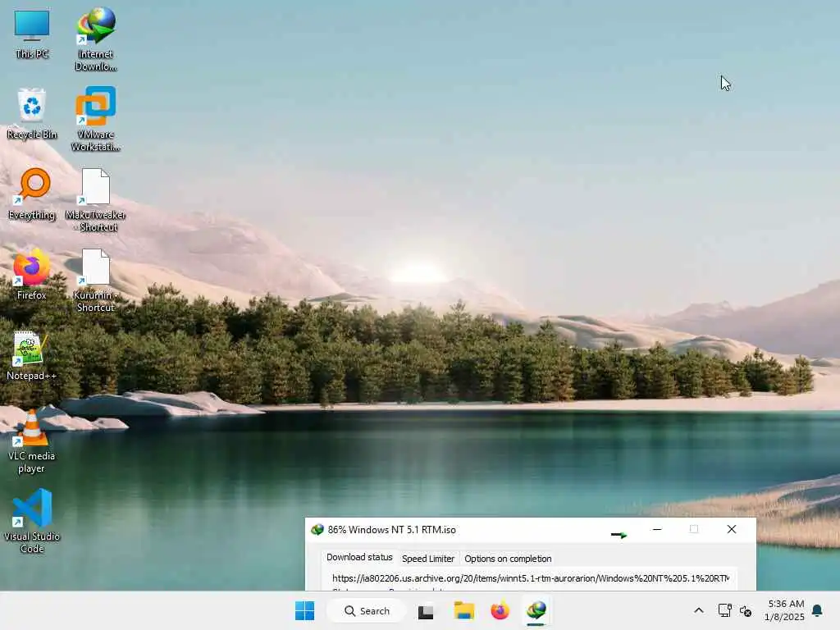This screenshot has height=630, width=840.
Task: Click the taskbar Search box
Action: click(367, 610)
